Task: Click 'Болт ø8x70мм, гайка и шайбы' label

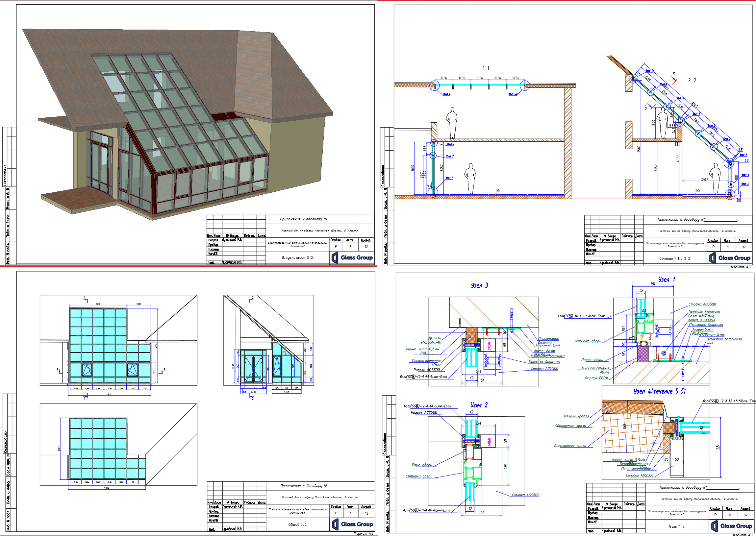Action: tap(701, 318)
